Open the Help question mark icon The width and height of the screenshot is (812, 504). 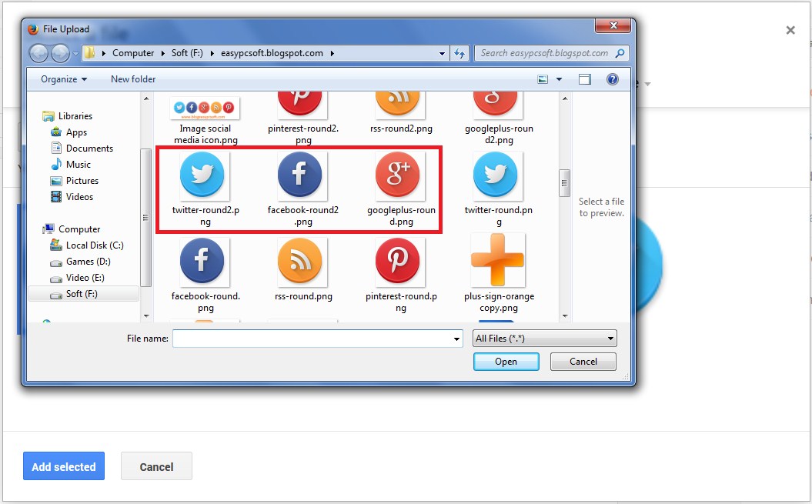(x=612, y=79)
